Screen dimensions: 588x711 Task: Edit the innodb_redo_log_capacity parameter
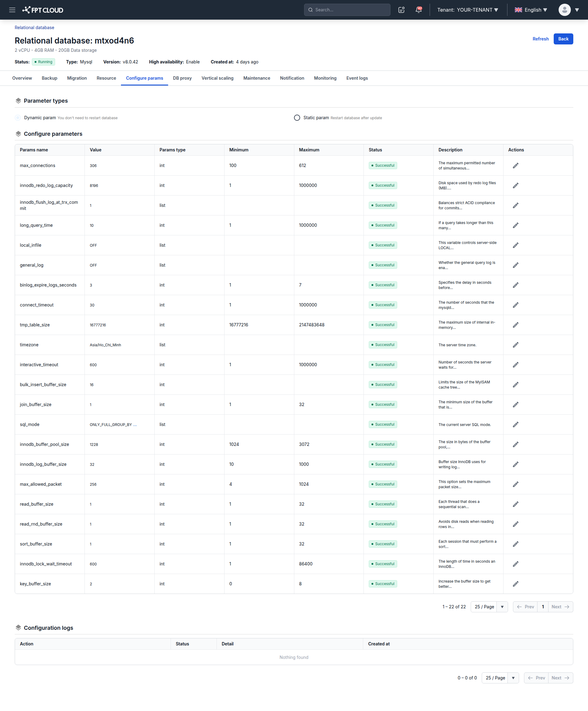[x=515, y=185]
